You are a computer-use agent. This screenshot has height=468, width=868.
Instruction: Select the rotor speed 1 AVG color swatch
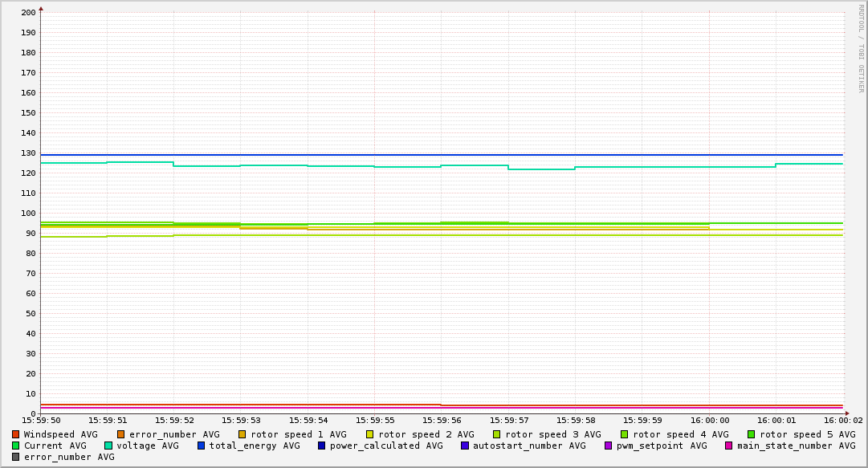[x=242, y=434]
